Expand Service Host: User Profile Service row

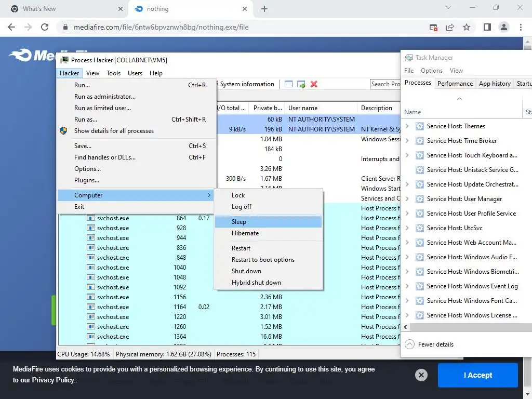click(407, 214)
